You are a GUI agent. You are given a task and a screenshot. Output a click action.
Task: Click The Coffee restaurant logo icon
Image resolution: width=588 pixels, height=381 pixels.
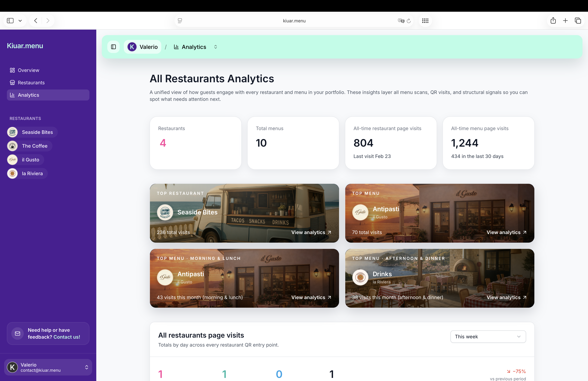(x=12, y=146)
